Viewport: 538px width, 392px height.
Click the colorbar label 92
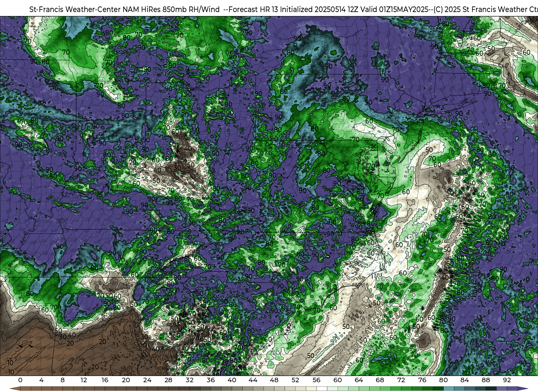point(507,380)
